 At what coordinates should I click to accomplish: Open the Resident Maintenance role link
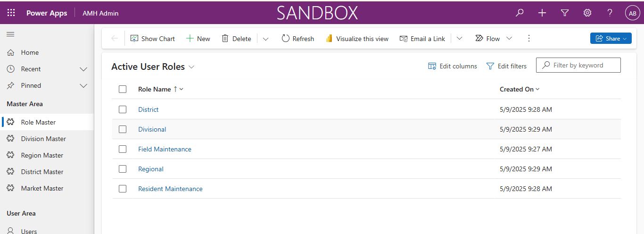(x=170, y=189)
